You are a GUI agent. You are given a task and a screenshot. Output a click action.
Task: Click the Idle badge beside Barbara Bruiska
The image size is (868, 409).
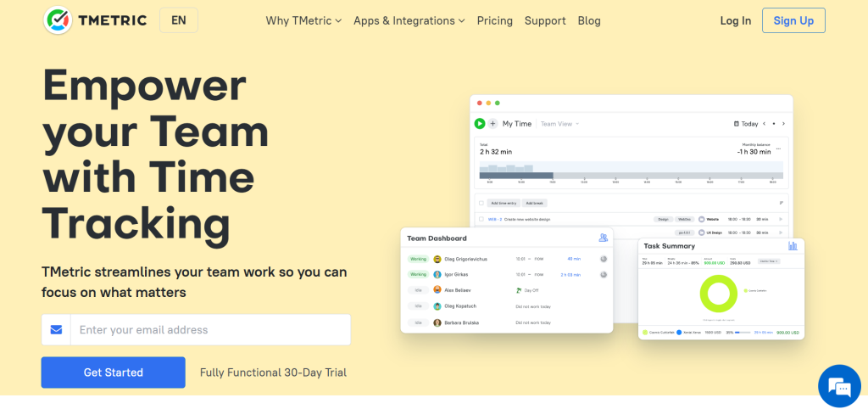[x=419, y=322]
